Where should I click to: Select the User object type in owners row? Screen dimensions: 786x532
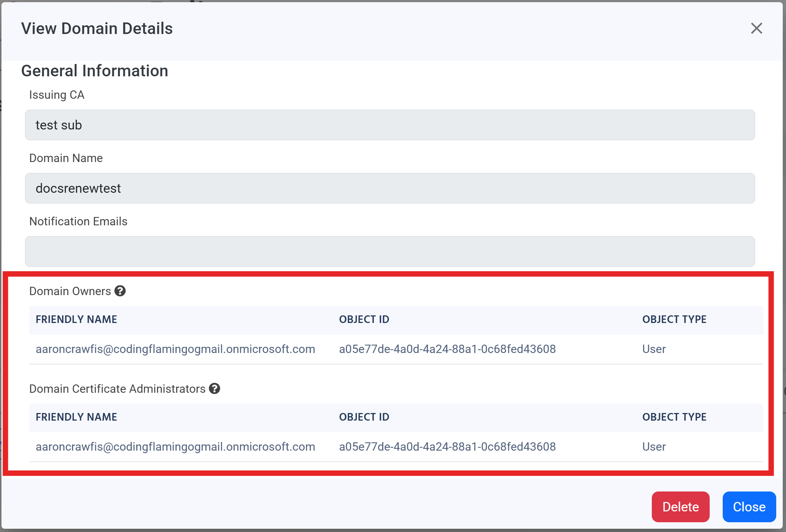click(x=654, y=349)
